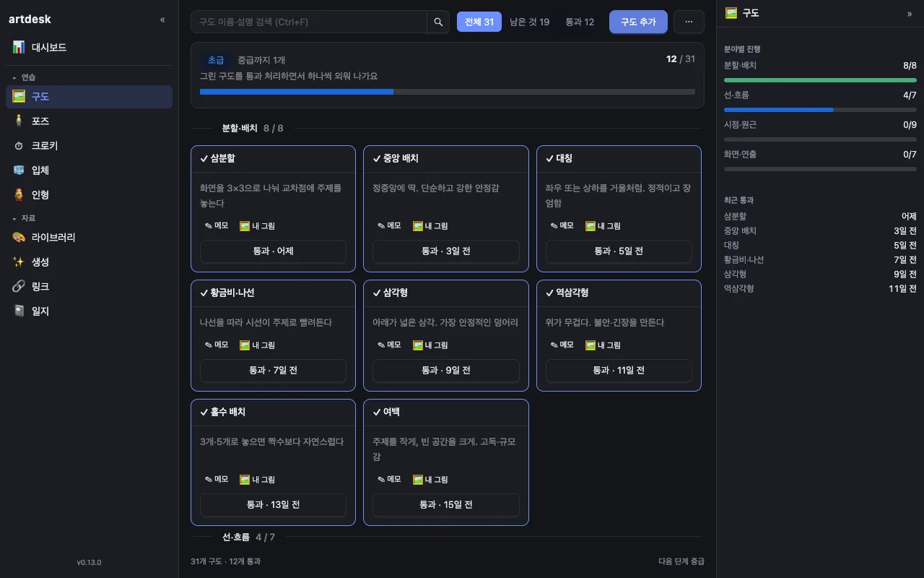Collapse the 자료 sidebar group
This screenshot has height=578, width=924.
coord(89,218)
